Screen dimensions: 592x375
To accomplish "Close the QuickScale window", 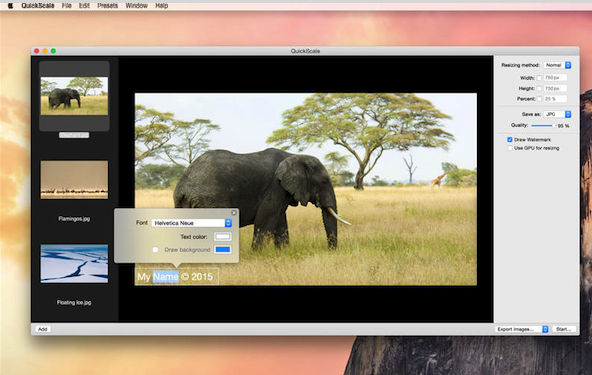I will click(37, 51).
